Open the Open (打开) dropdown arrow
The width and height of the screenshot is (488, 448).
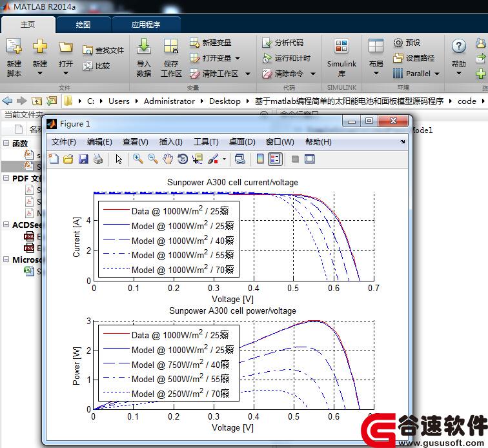click(66, 74)
